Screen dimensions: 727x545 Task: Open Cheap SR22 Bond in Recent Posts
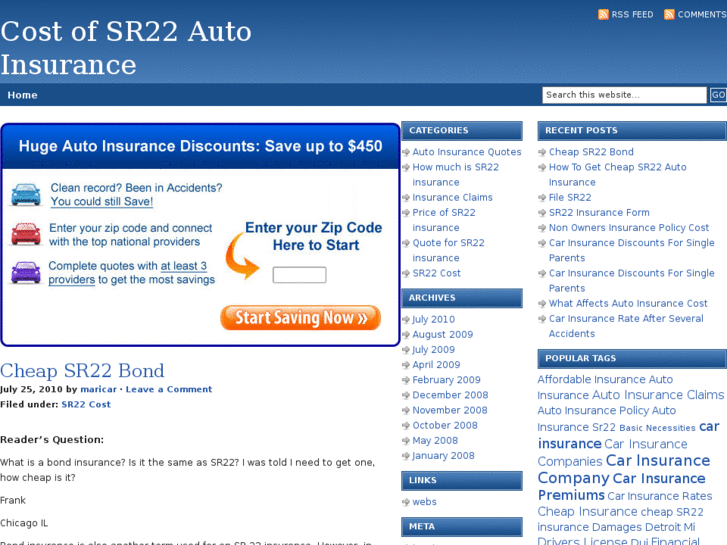pyautogui.click(x=591, y=152)
